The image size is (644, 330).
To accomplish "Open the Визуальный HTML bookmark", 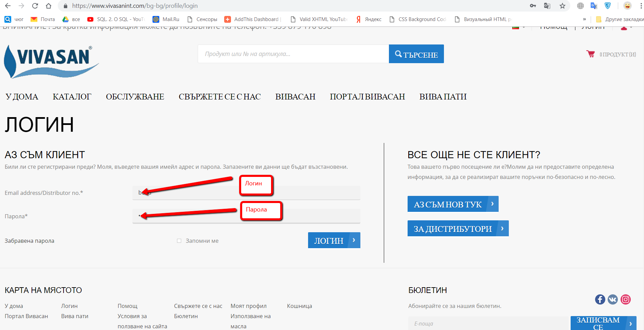I will coord(483,19).
